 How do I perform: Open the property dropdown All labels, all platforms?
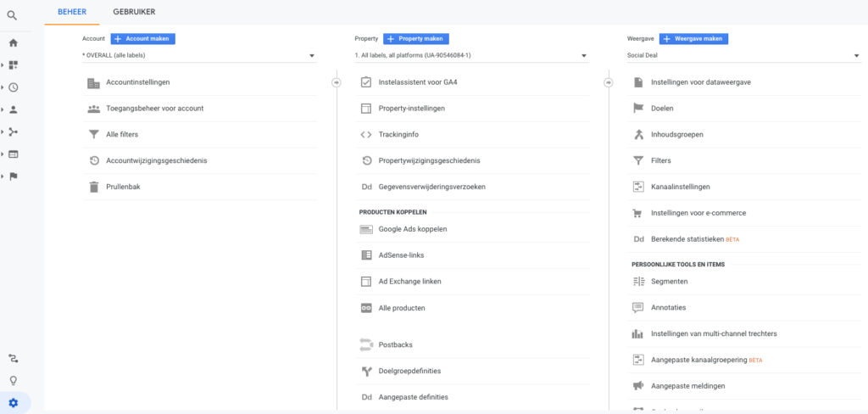click(471, 56)
